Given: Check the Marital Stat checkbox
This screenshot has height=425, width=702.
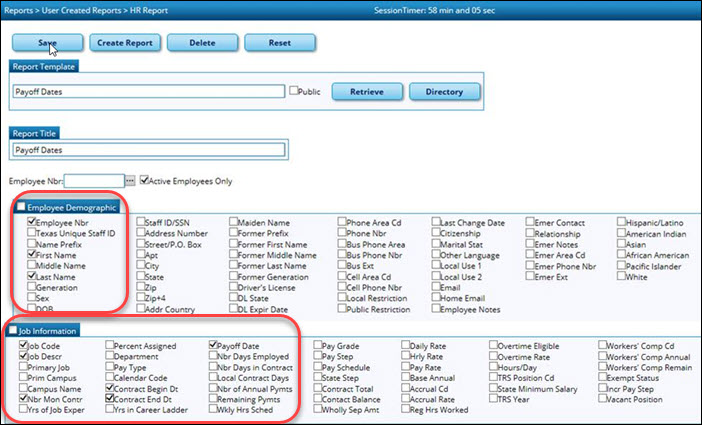Looking at the screenshot, I should point(436,243).
